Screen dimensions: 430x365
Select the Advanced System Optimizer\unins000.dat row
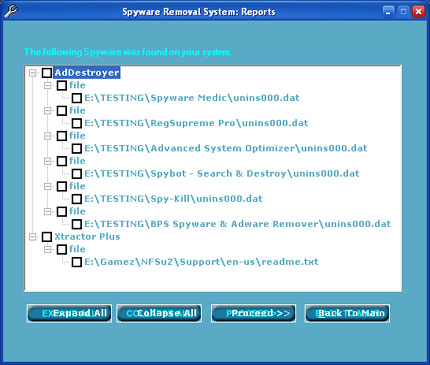(x=226, y=148)
